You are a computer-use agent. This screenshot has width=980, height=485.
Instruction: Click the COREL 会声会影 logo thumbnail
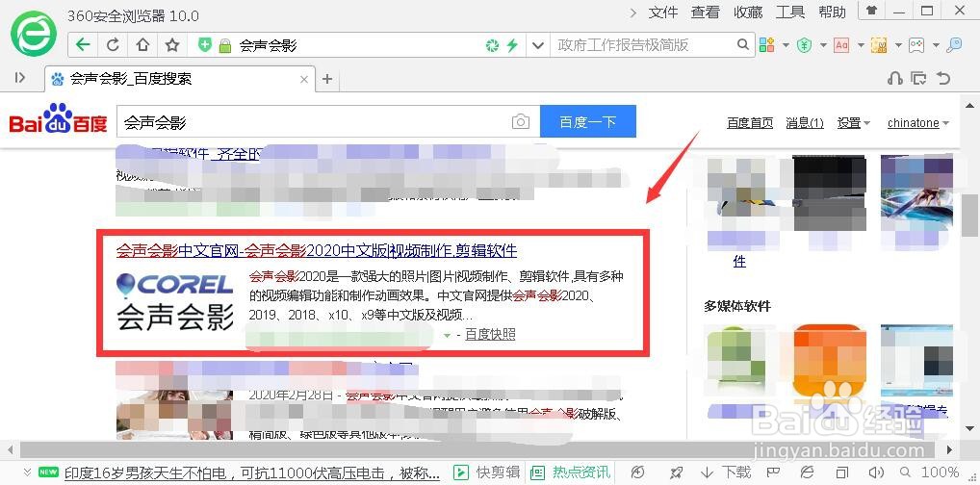click(x=175, y=302)
